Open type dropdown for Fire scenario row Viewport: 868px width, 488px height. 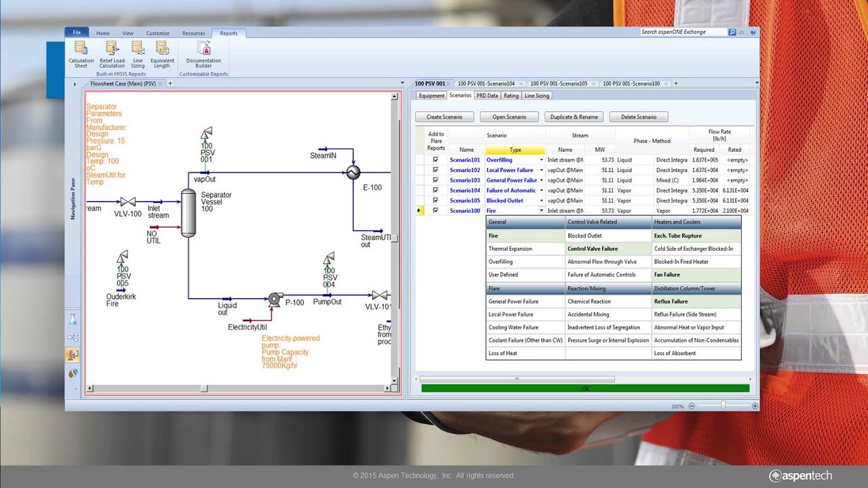(x=541, y=211)
